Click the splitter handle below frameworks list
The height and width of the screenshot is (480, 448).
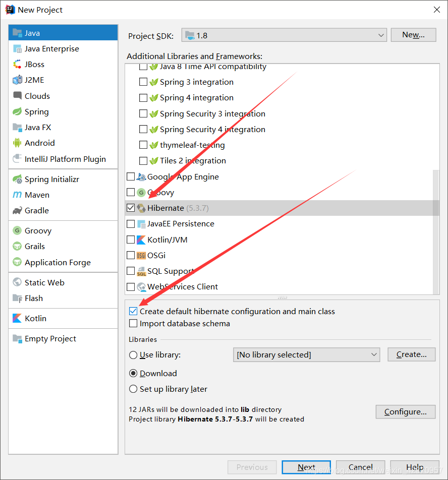[283, 297]
